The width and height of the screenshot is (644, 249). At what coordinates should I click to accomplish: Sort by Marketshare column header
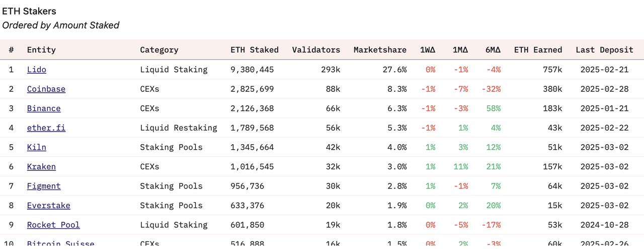380,50
